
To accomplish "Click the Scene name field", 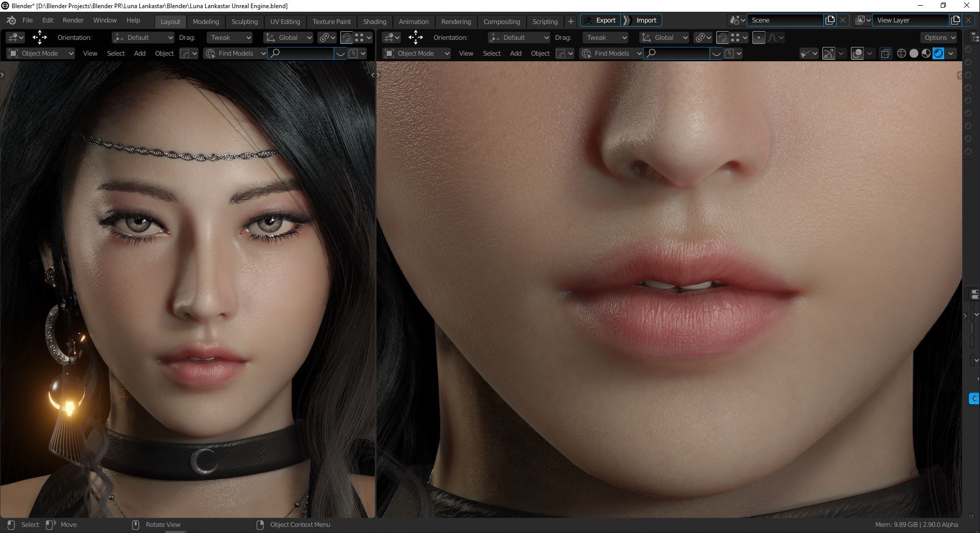I will click(786, 20).
